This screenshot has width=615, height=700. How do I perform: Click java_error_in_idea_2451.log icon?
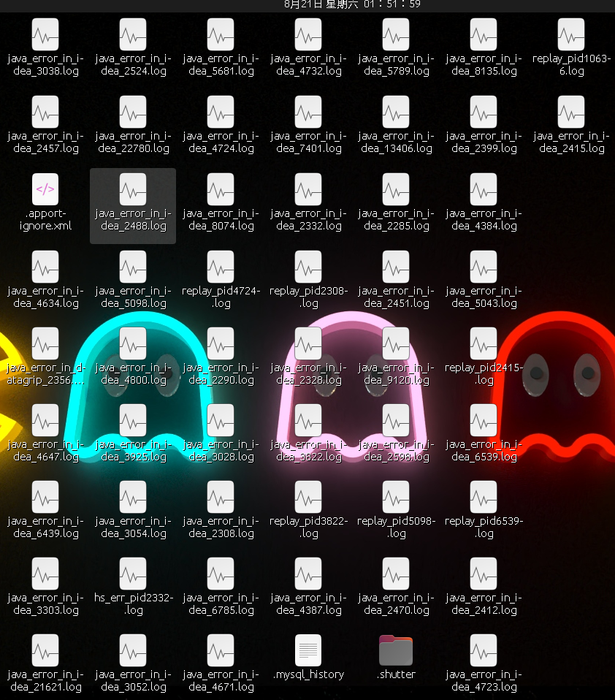coord(396,267)
